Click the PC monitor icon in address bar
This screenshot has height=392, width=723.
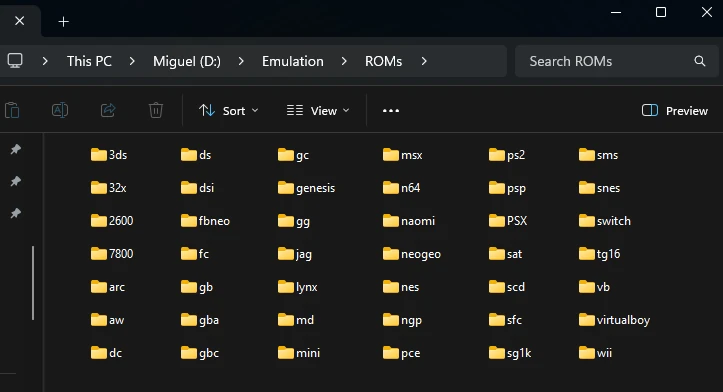point(15,61)
